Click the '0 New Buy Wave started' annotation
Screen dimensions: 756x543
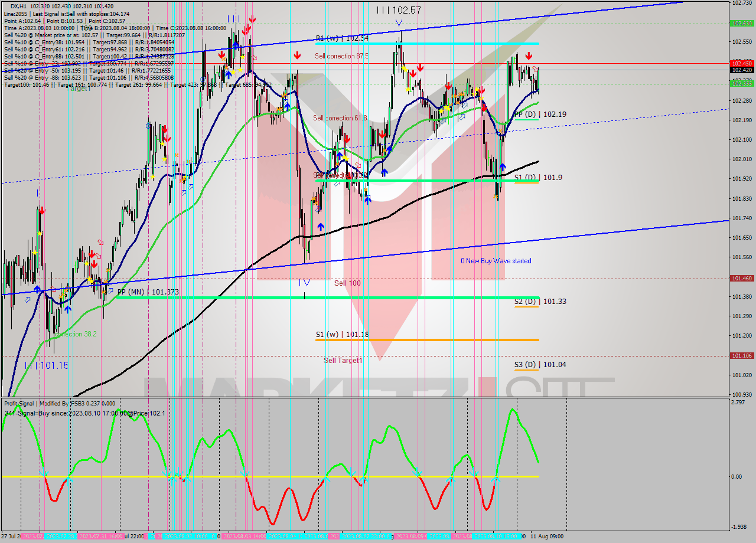coord(498,261)
